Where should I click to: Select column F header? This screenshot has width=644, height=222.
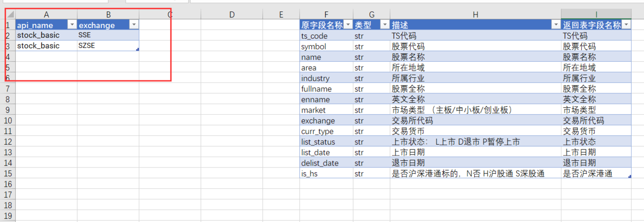(326, 15)
